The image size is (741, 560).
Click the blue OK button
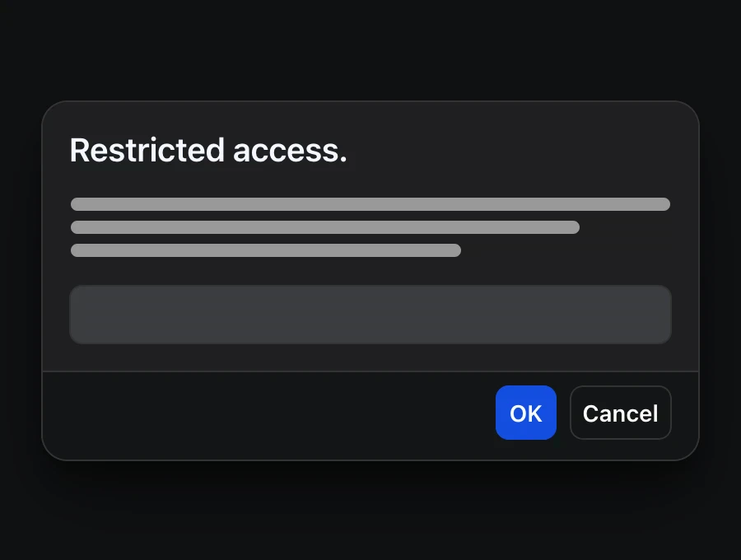point(525,413)
